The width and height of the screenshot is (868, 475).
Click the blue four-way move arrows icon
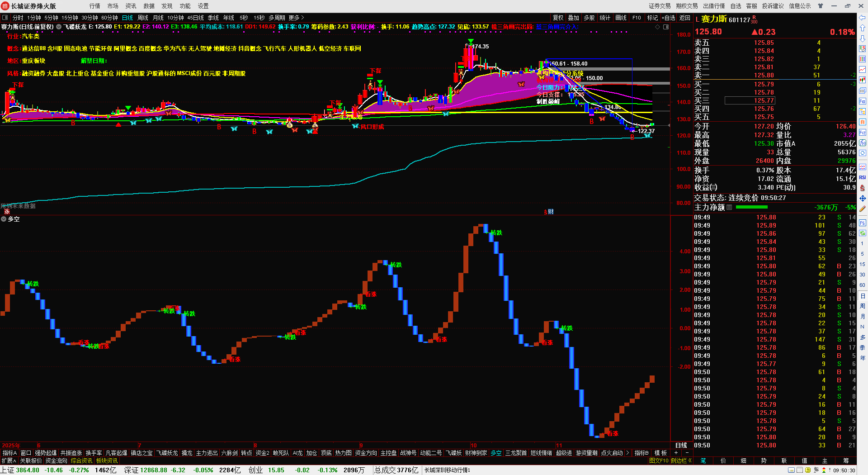click(863, 198)
